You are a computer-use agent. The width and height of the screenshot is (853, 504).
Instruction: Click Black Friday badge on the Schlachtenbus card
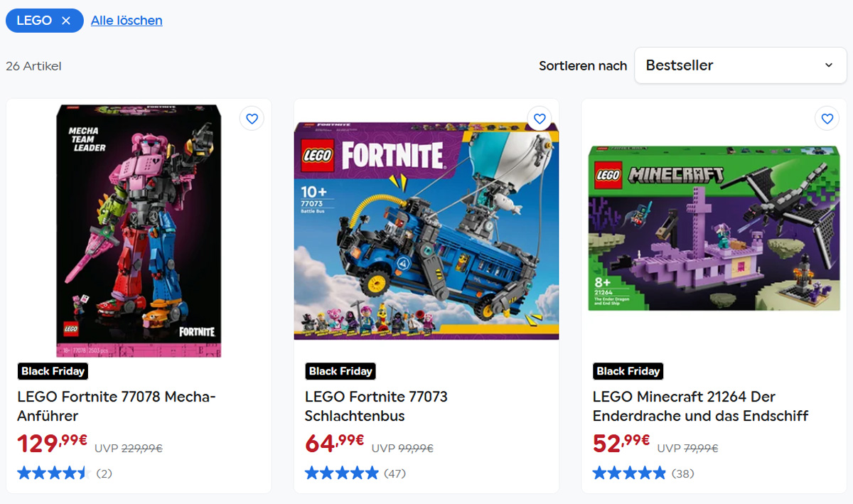tap(340, 371)
